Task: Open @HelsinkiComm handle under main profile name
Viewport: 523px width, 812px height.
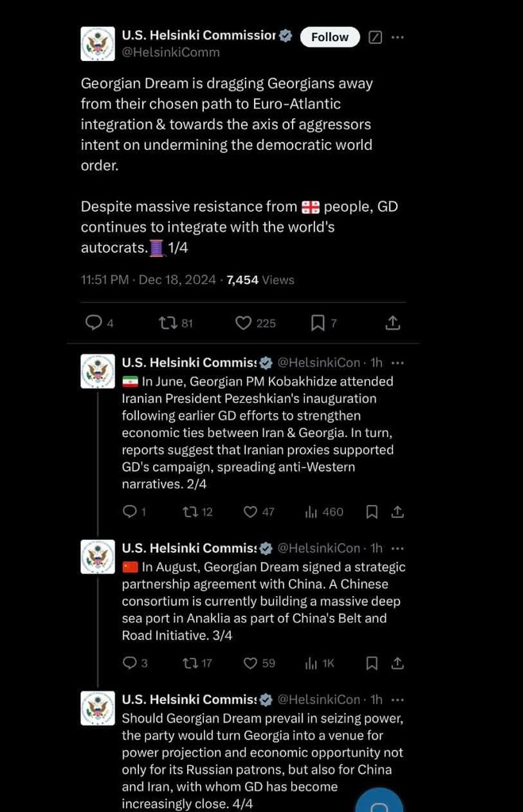Action: (171, 52)
